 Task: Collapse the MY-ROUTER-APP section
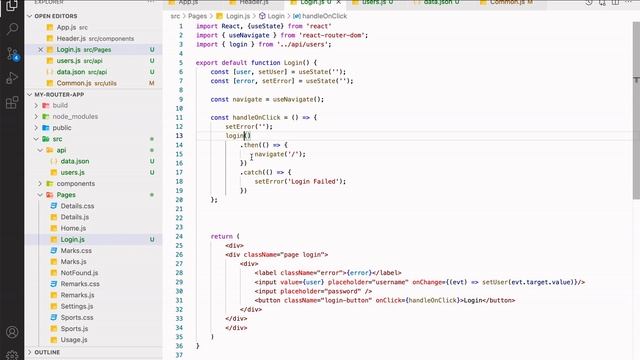click(93, 94)
